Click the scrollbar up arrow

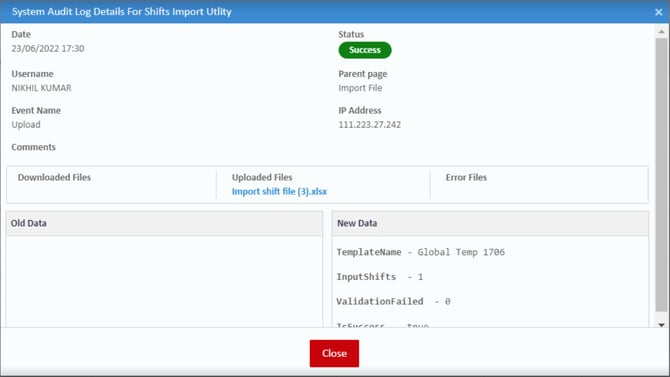click(x=661, y=32)
